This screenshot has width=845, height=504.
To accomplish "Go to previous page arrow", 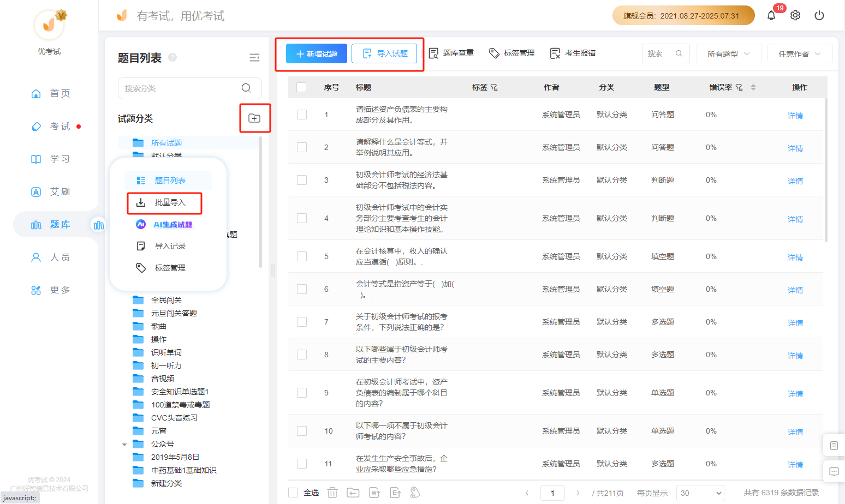I will (x=527, y=493).
